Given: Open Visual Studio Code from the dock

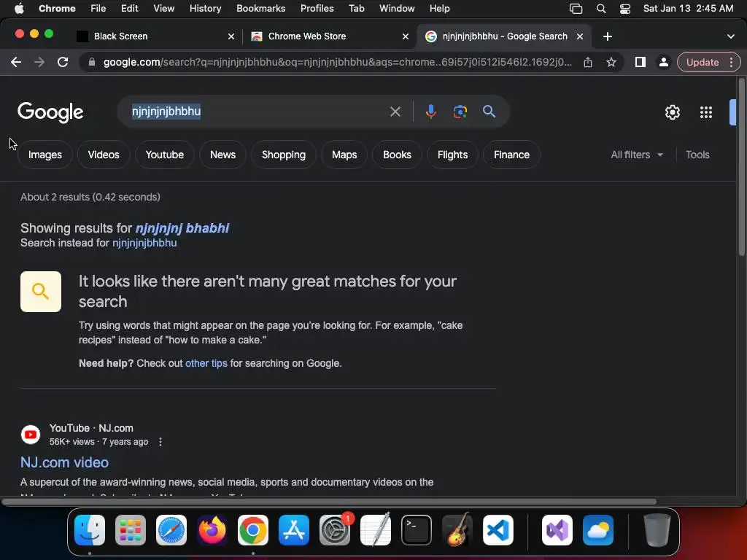Looking at the screenshot, I should click(498, 530).
